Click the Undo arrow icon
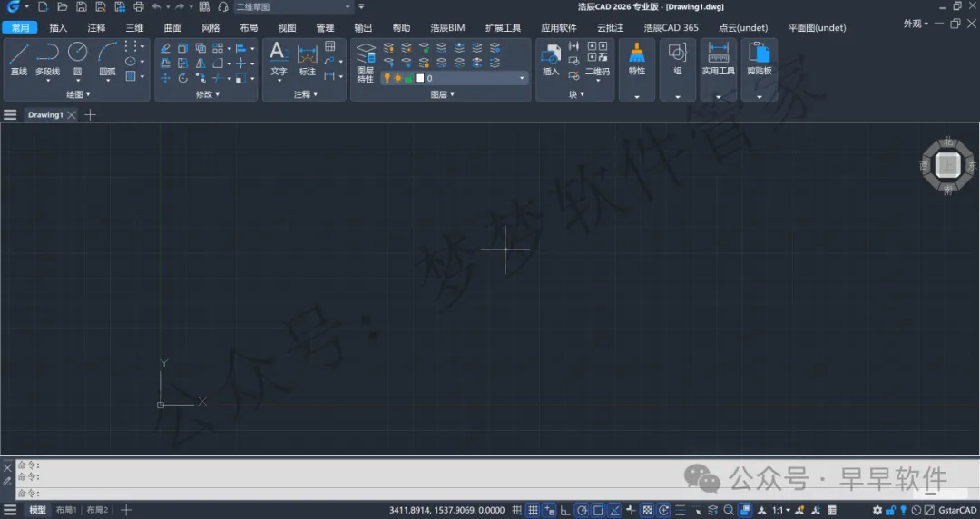 pos(156,7)
